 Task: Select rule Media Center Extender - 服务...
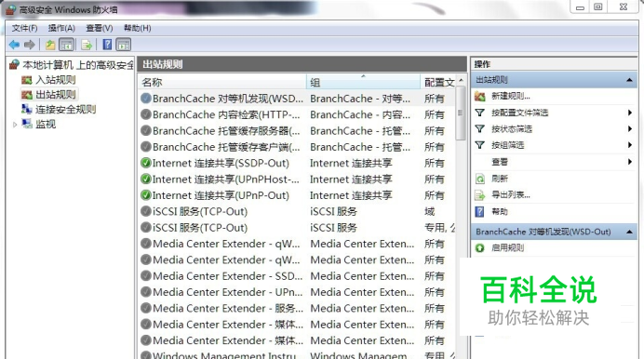click(227, 308)
